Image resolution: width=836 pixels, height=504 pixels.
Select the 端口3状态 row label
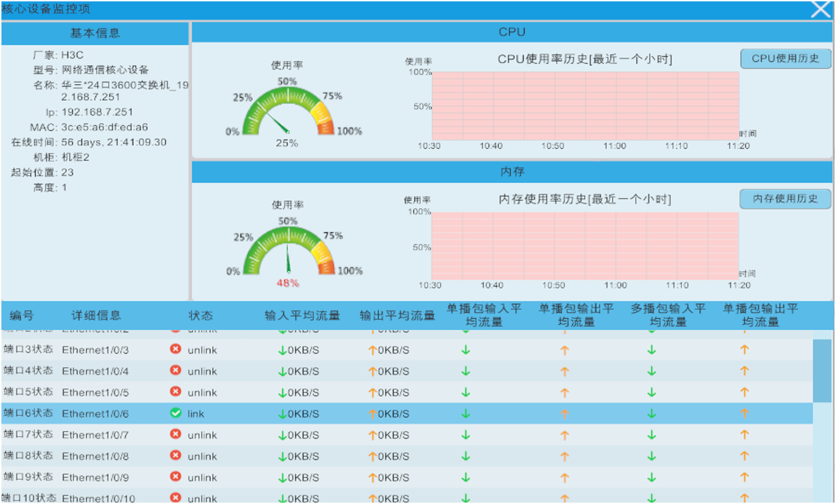(28, 349)
